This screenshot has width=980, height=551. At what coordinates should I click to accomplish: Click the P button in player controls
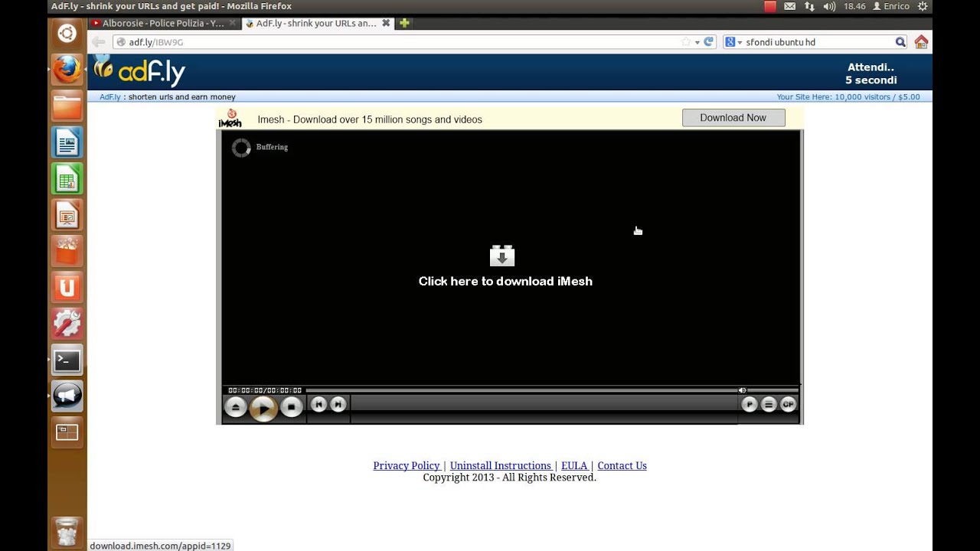tap(750, 405)
